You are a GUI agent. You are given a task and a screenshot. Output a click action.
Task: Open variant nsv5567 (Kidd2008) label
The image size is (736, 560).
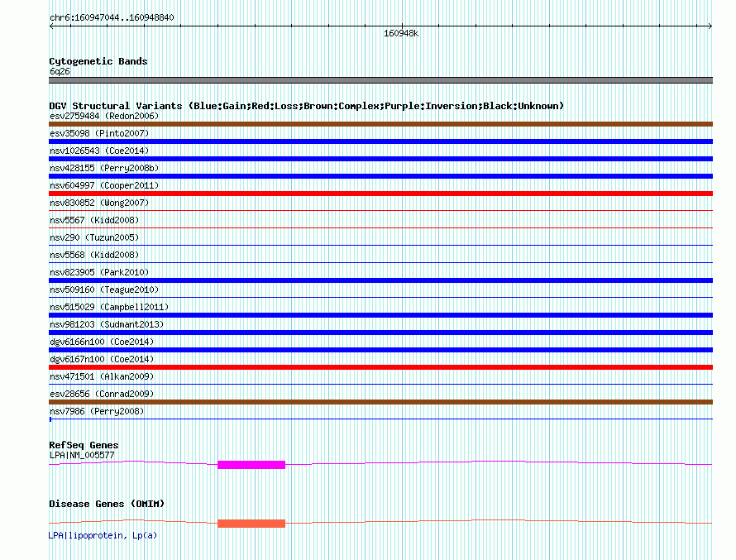[x=94, y=220]
